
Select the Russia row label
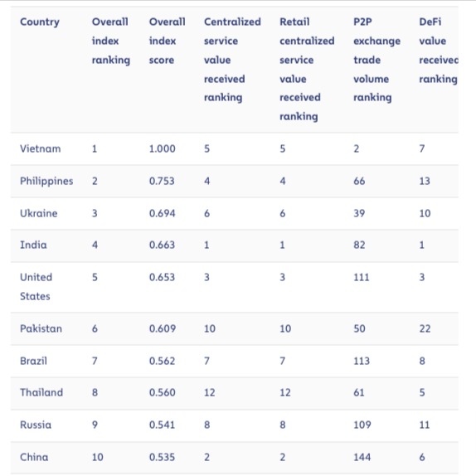36,425
